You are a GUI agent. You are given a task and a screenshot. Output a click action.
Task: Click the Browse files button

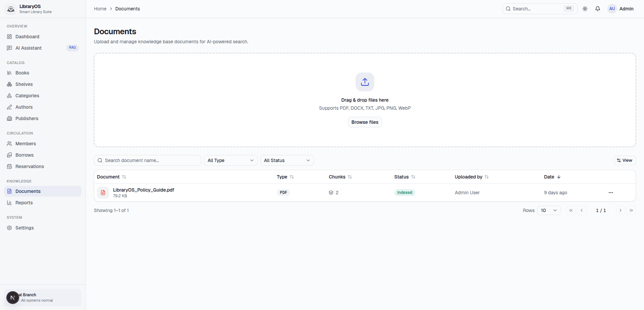point(365,122)
